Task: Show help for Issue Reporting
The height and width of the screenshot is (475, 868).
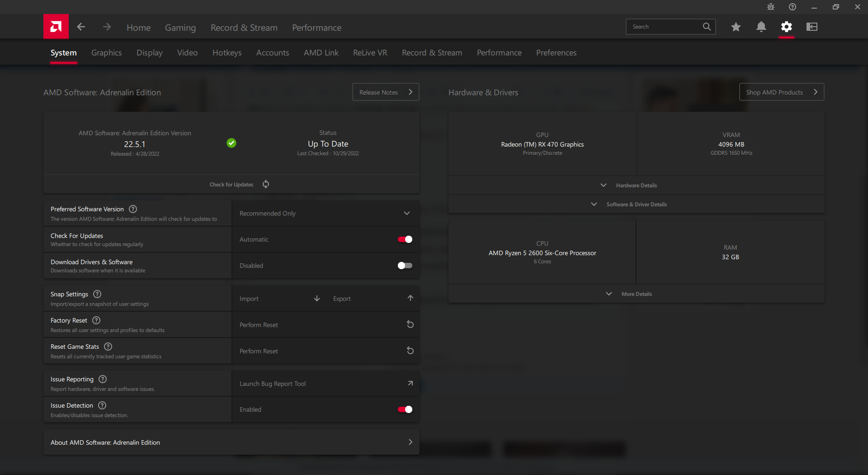Action: (x=103, y=379)
